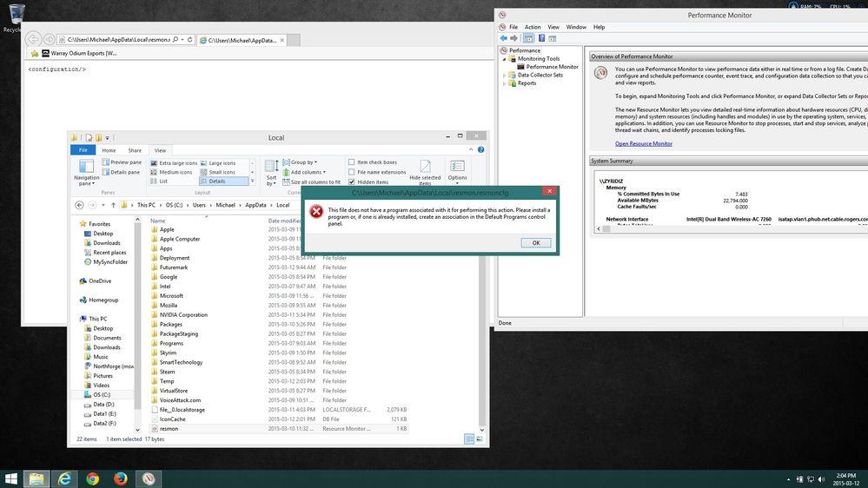Select the NVIDIA Corporation folder
The image size is (868, 488).
pyautogui.click(x=183, y=315)
